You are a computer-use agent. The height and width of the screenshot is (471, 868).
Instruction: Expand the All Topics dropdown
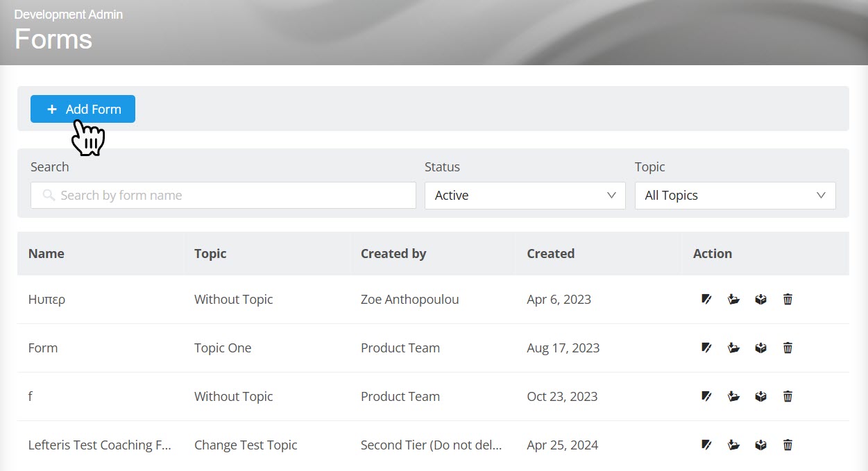(x=735, y=196)
